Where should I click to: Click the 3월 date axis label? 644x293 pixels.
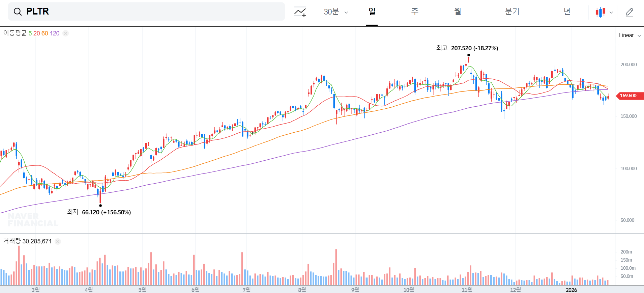pyautogui.click(x=35, y=290)
